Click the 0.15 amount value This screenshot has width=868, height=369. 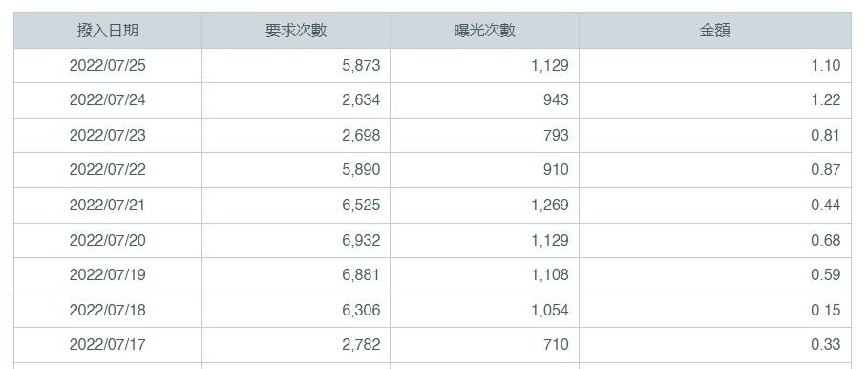[x=825, y=311]
